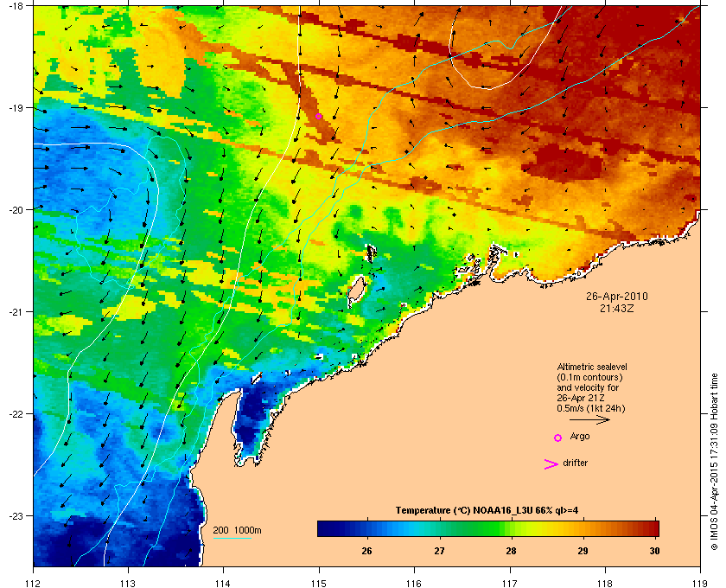726x588 pixels.
Task: Click the '(0.1m contours)' legend text
Action: click(x=589, y=377)
